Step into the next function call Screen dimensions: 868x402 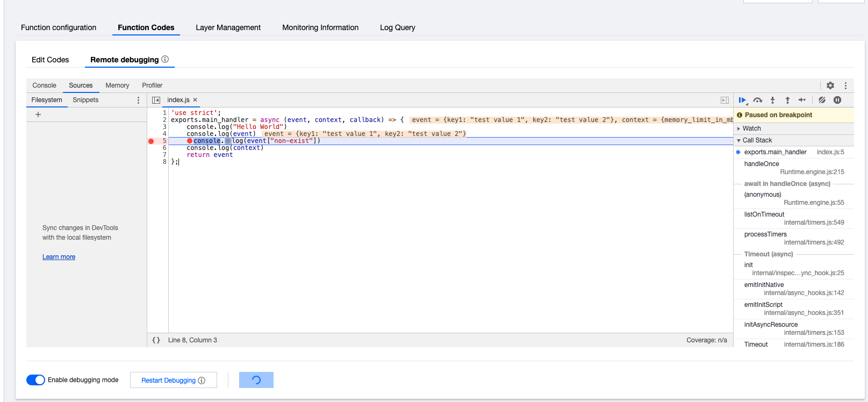(x=772, y=100)
